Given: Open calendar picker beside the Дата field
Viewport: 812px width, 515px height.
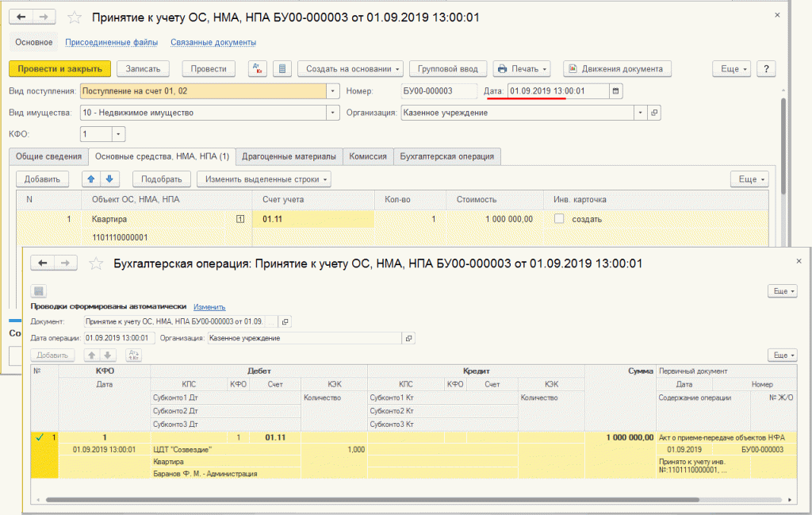Looking at the screenshot, I should 615,91.
